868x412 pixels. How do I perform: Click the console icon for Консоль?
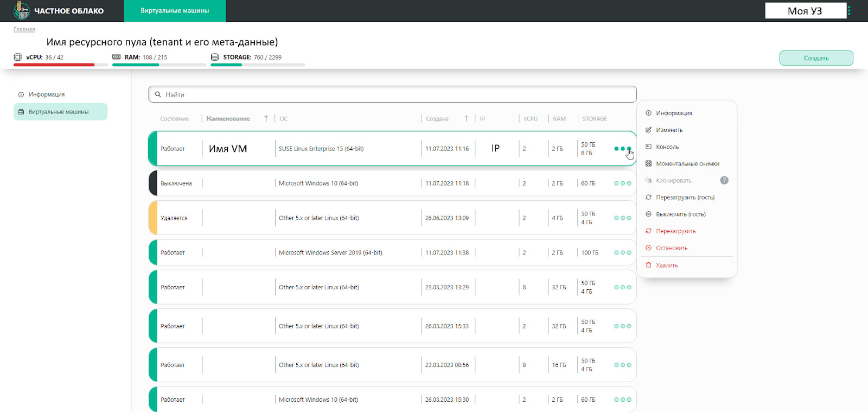click(x=648, y=147)
